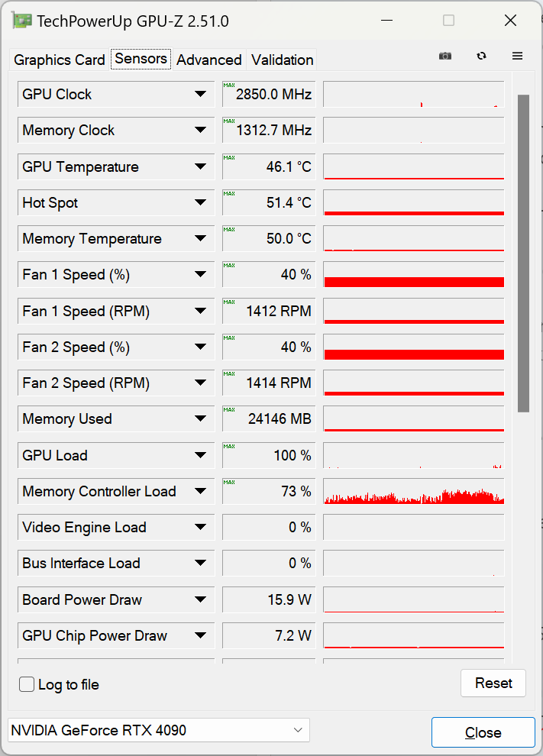Click the Reset button

[493, 683]
